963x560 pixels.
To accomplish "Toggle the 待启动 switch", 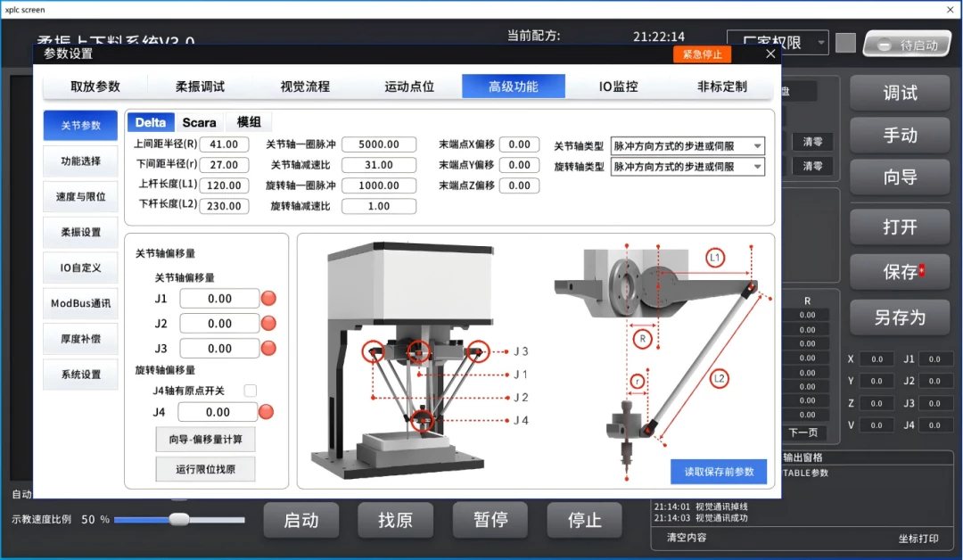I will point(907,45).
